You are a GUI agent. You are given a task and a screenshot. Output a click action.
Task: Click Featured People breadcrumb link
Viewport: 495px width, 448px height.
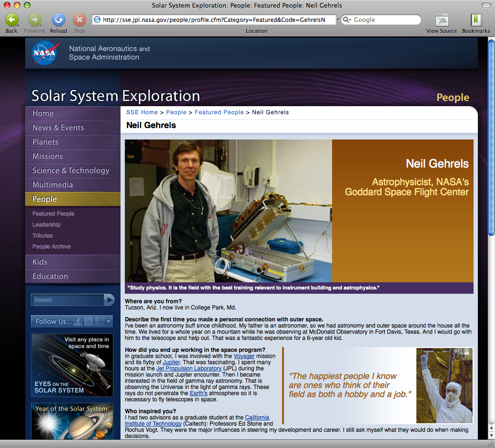point(219,112)
